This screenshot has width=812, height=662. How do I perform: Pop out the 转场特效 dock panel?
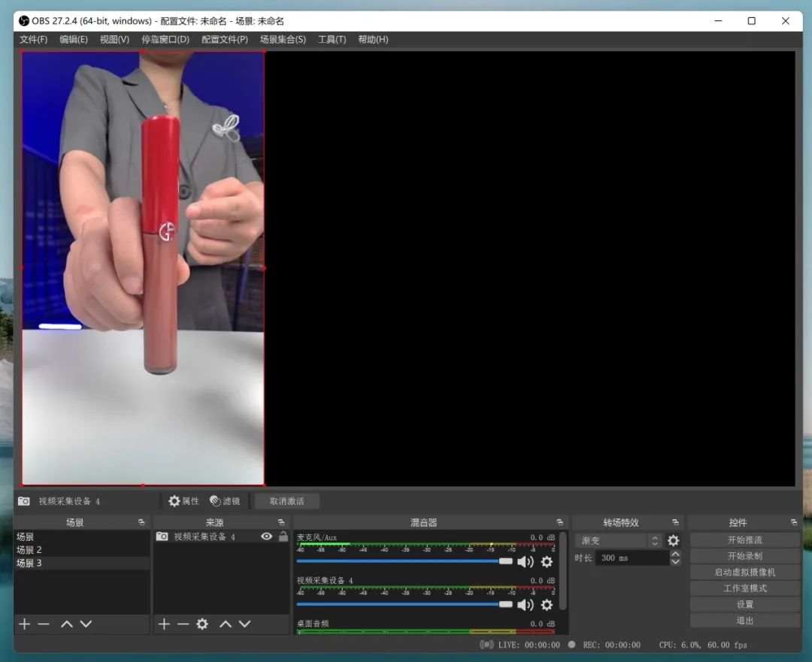[x=675, y=522]
